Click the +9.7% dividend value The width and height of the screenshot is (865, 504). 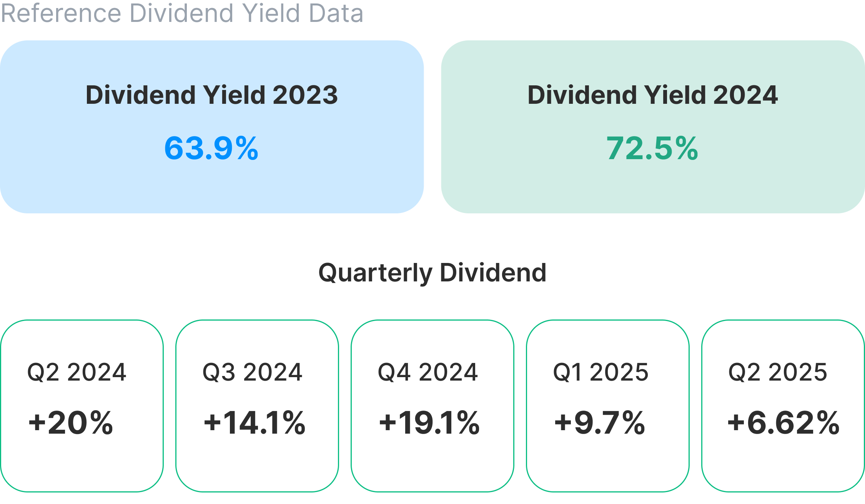(x=600, y=422)
